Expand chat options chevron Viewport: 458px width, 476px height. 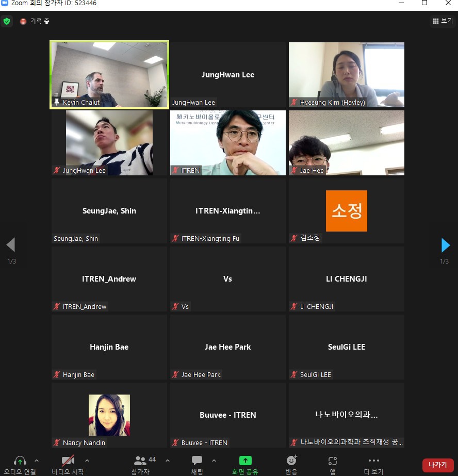(214, 460)
